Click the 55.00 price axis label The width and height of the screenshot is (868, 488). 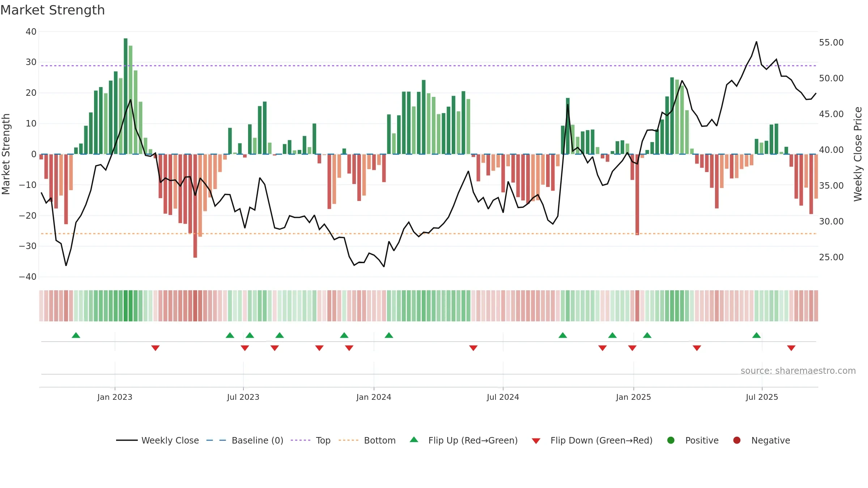[831, 43]
